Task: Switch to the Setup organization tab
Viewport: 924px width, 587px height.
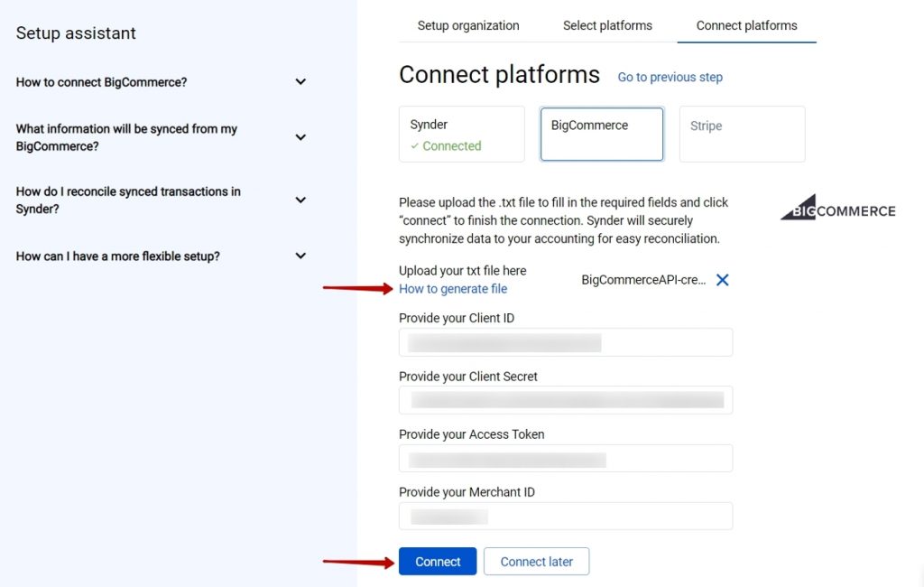Action: [x=468, y=25]
